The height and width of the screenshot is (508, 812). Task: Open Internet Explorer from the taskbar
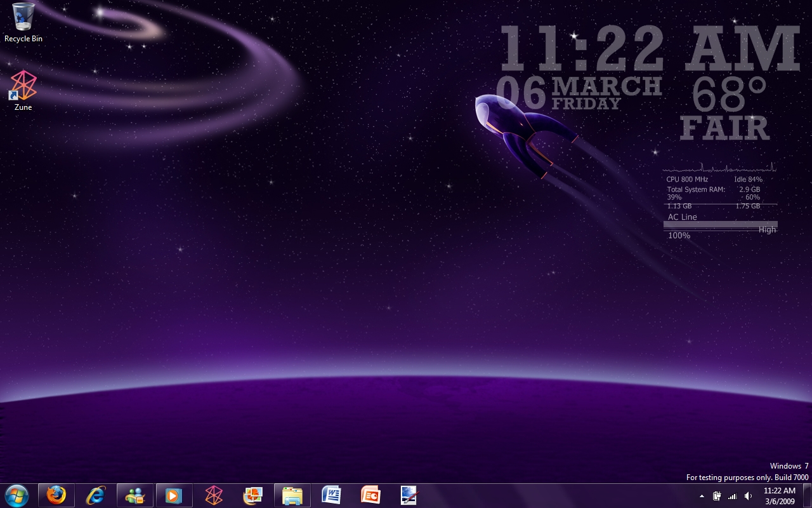[96, 495]
